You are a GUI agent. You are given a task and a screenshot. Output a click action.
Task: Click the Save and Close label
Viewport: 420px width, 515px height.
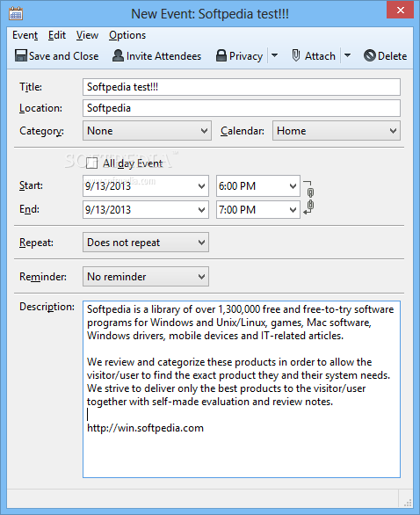[64, 56]
